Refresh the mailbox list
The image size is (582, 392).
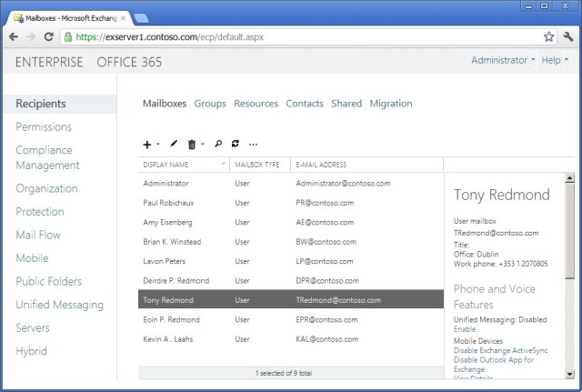click(x=235, y=144)
